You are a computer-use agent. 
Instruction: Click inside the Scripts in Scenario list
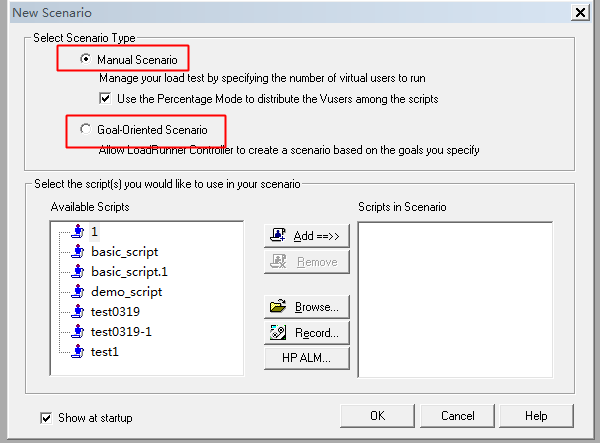[x=455, y=300]
